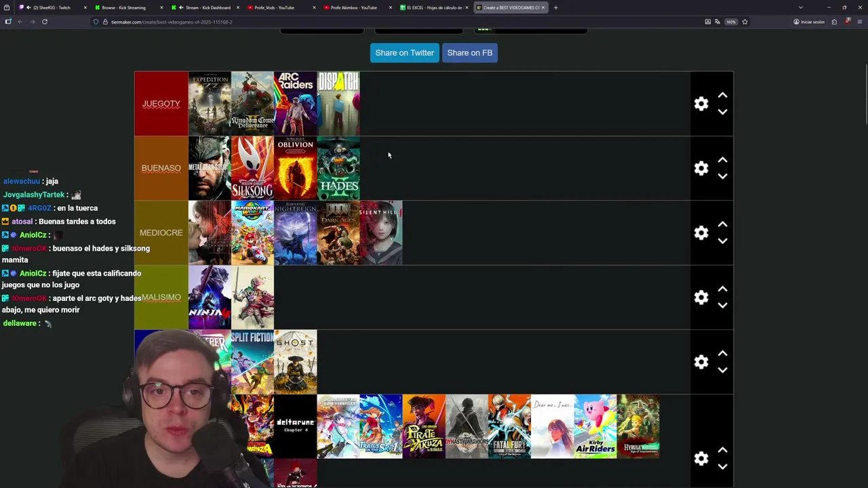
Task: Select Hollow Knight Silksong cover
Action: coord(252,168)
